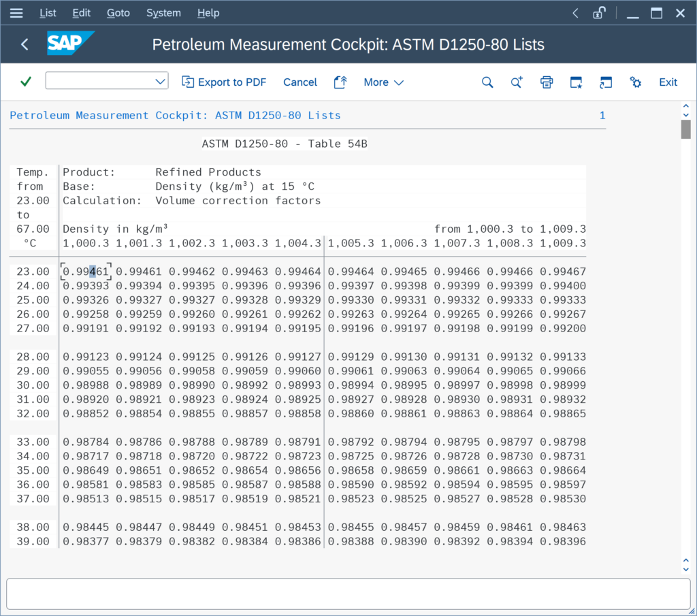Click the green checkmark Enter icon

pyautogui.click(x=26, y=82)
